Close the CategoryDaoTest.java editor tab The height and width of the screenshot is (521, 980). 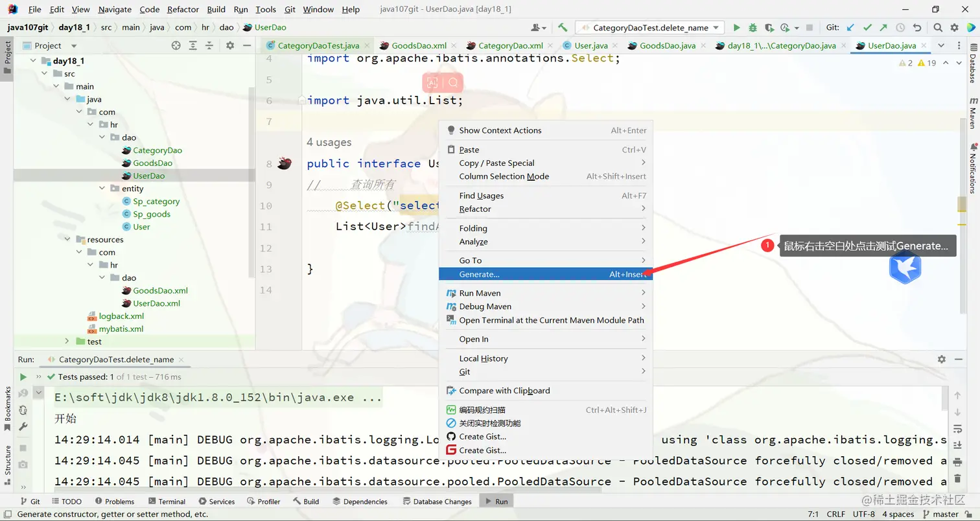(367, 45)
